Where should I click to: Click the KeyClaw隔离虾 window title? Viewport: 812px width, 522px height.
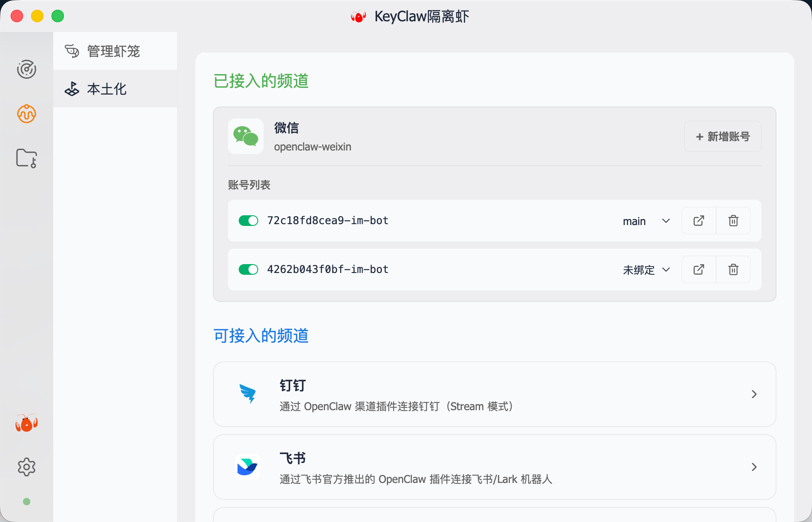click(422, 16)
